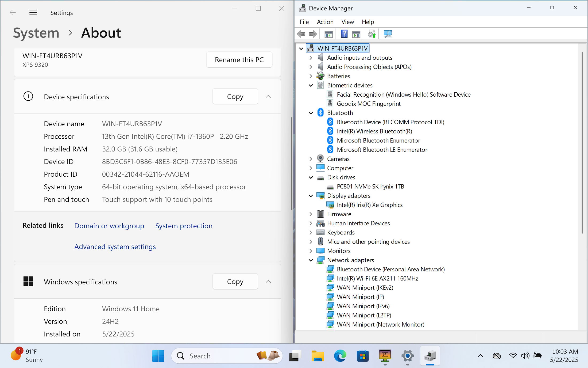Click the Wi-Fi icon in system tray

(x=513, y=356)
